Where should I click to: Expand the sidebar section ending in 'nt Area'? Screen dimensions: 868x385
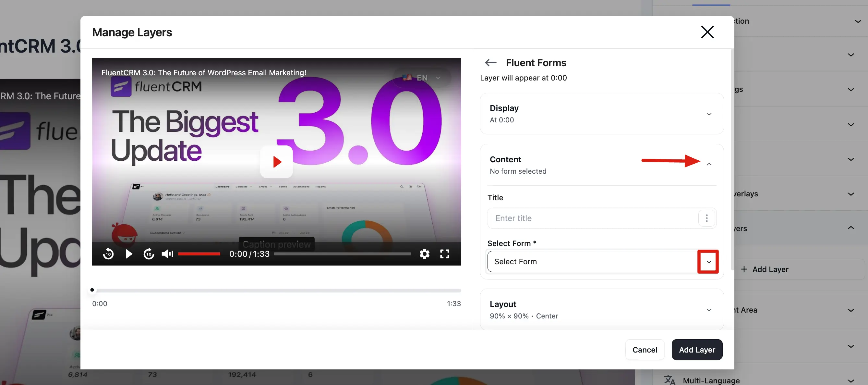[x=851, y=310]
